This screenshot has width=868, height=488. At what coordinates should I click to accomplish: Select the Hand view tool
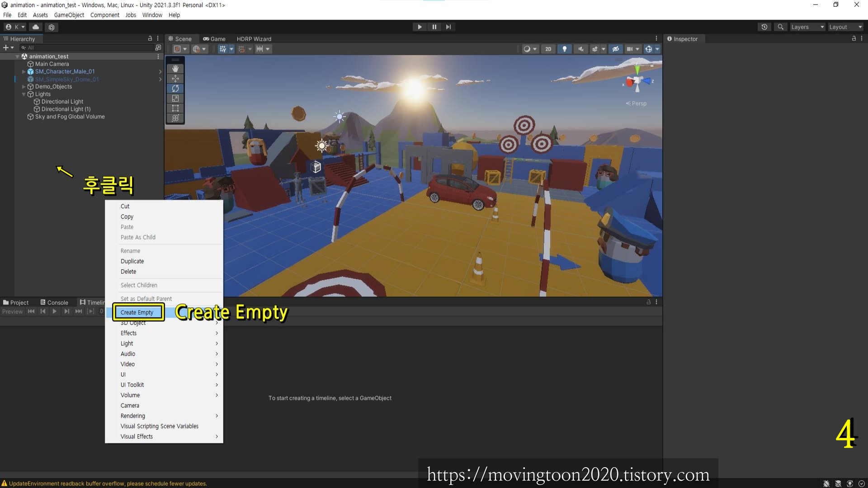point(175,69)
